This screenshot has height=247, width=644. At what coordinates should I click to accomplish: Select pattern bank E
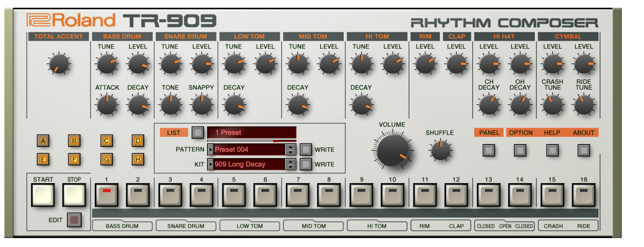coord(43,159)
